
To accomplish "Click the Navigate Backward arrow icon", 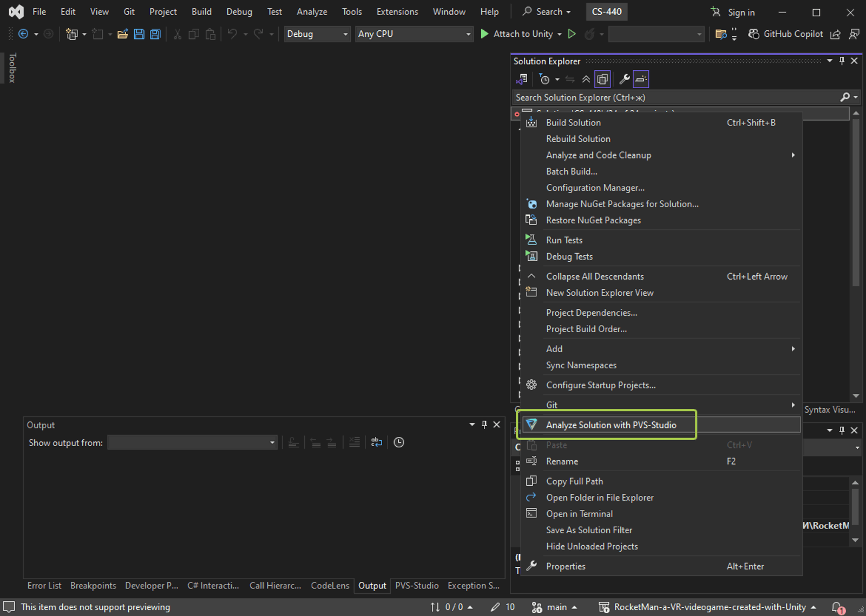I will coord(23,34).
